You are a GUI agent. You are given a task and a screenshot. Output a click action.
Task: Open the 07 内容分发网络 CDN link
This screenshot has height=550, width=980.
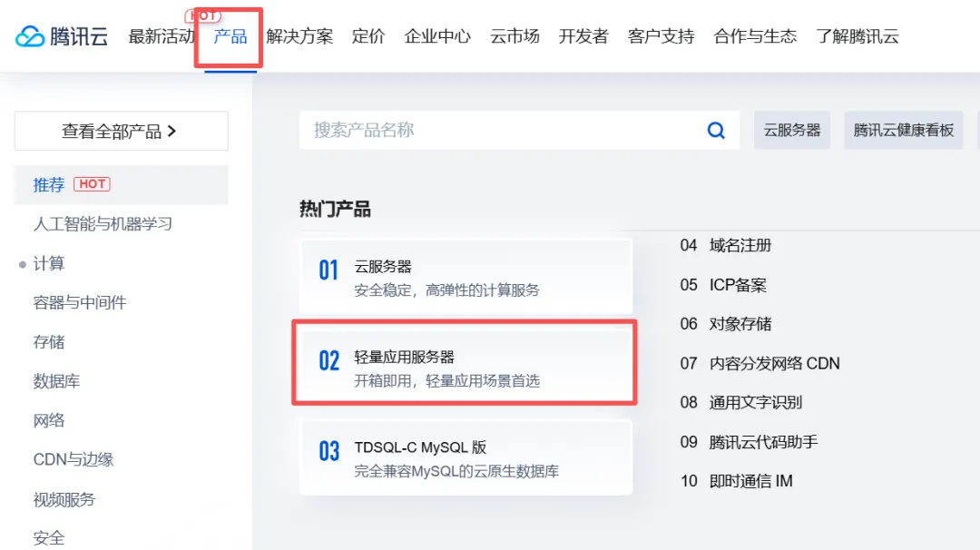click(760, 363)
